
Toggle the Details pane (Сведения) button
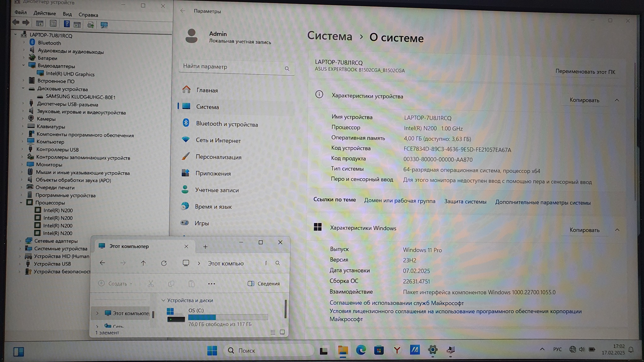click(x=264, y=284)
